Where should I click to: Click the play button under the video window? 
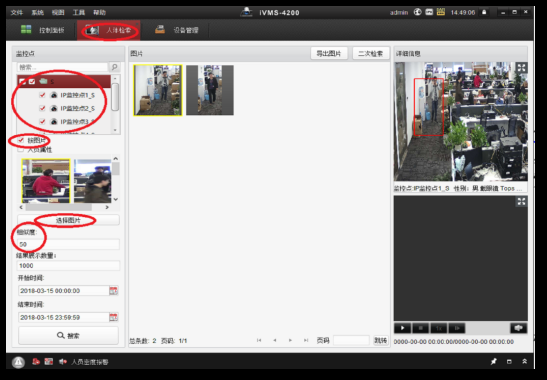click(x=403, y=328)
